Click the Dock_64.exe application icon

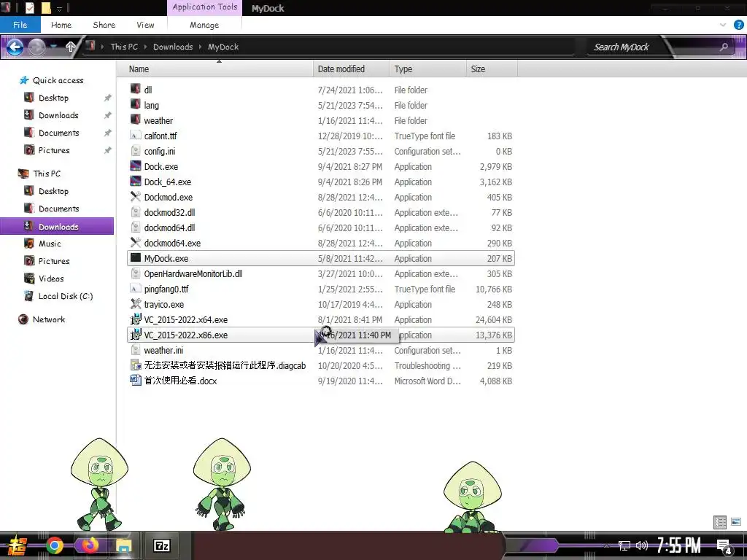pyautogui.click(x=135, y=182)
